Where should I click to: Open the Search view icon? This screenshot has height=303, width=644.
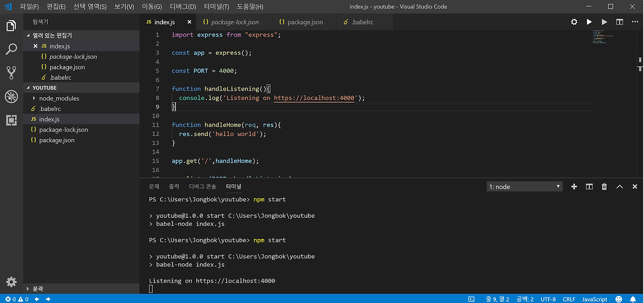pos(11,49)
